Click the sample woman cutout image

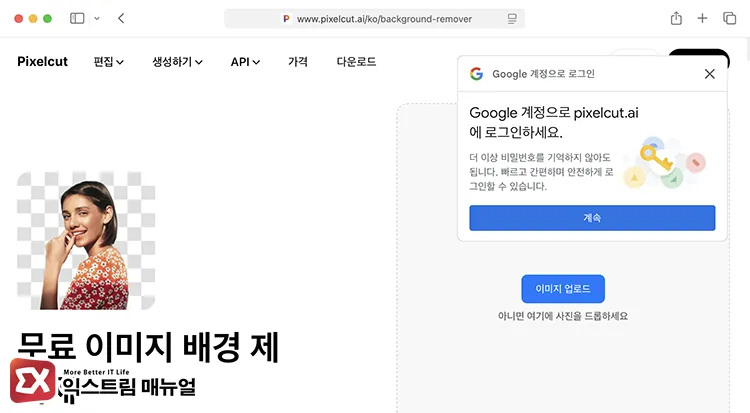click(x=86, y=241)
